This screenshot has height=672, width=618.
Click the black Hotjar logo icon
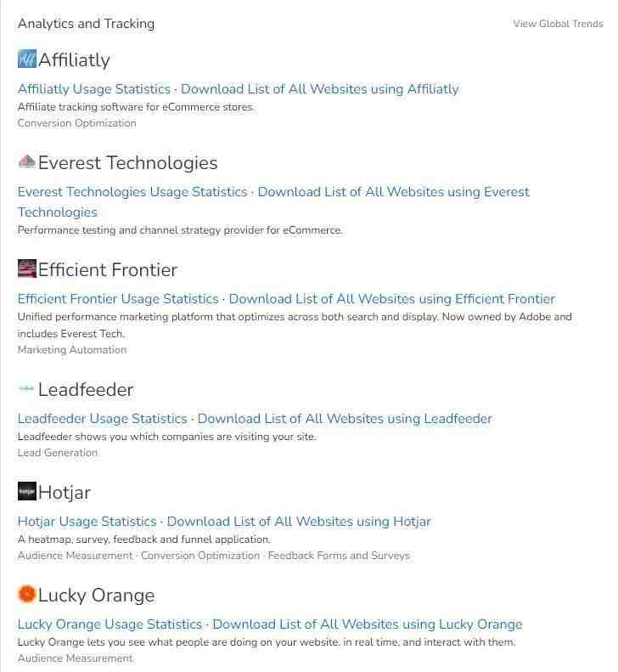(x=27, y=491)
